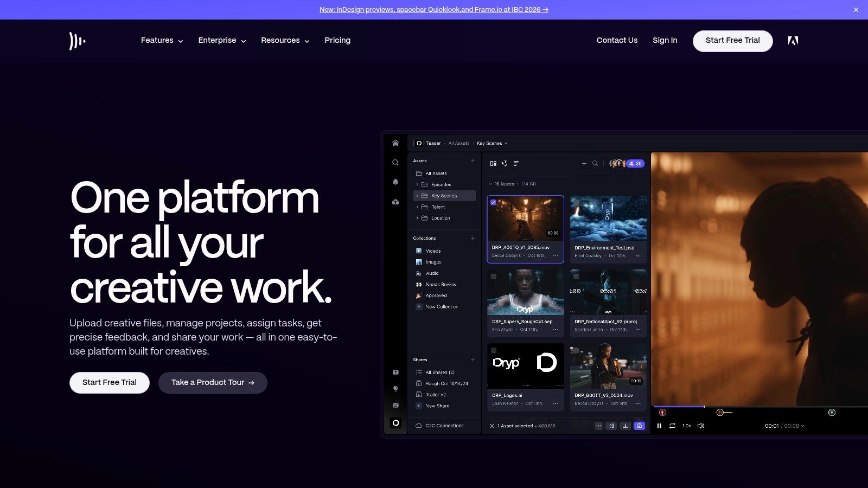Click the plus icon in the asset toolbar
The height and width of the screenshot is (488, 868).
pyautogui.click(x=584, y=163)
